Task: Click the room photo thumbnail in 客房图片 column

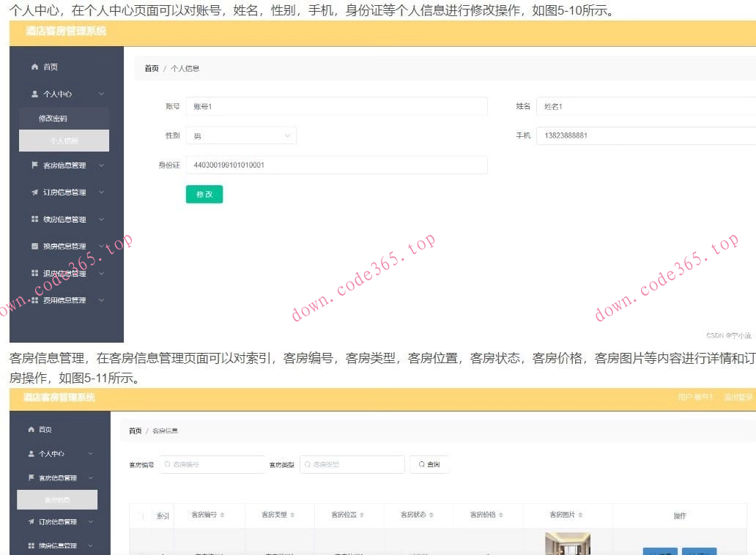Action: coord(568,545)
